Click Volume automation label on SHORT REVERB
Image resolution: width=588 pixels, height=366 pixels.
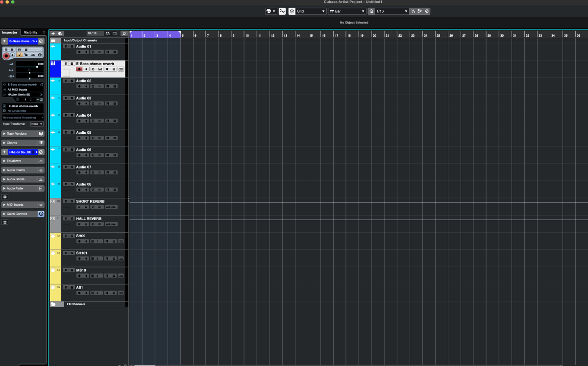pos(111,207)
